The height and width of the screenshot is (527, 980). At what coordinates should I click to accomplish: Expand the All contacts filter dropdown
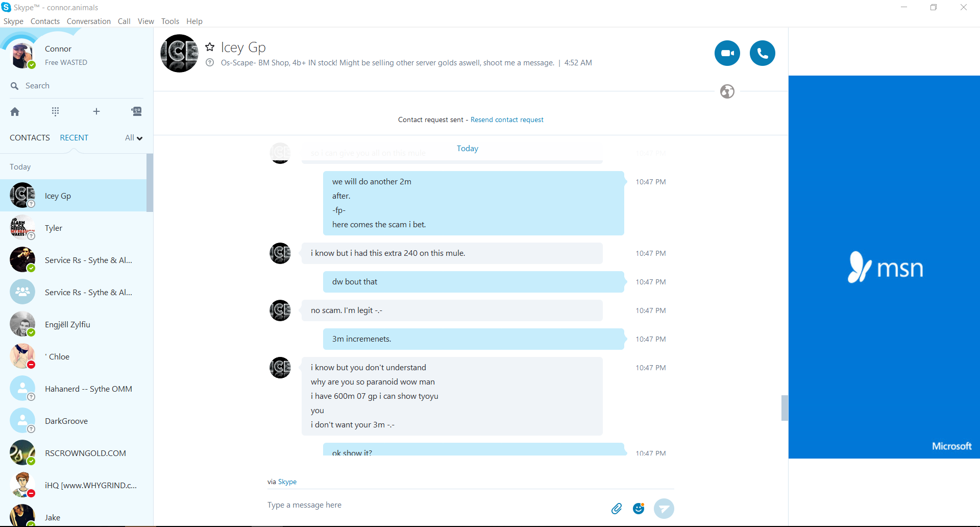(x=134, y=138)
